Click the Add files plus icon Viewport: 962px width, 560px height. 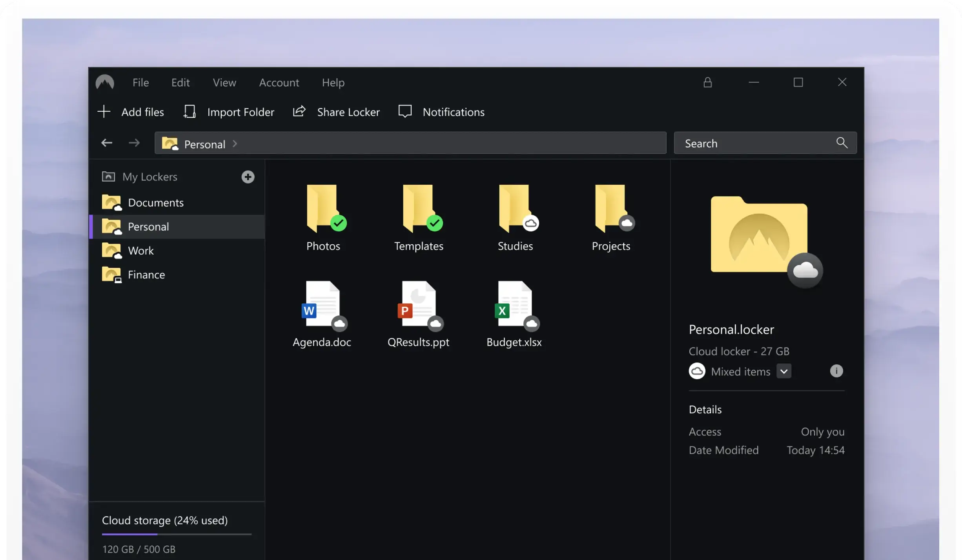coord(104,112)
